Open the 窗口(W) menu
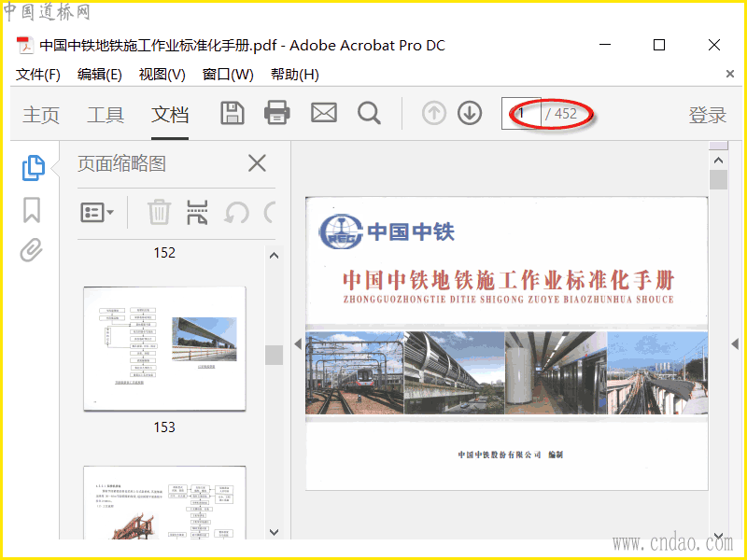Image resolution: width=747 pixels, height=560 pixels. [228, 75]
